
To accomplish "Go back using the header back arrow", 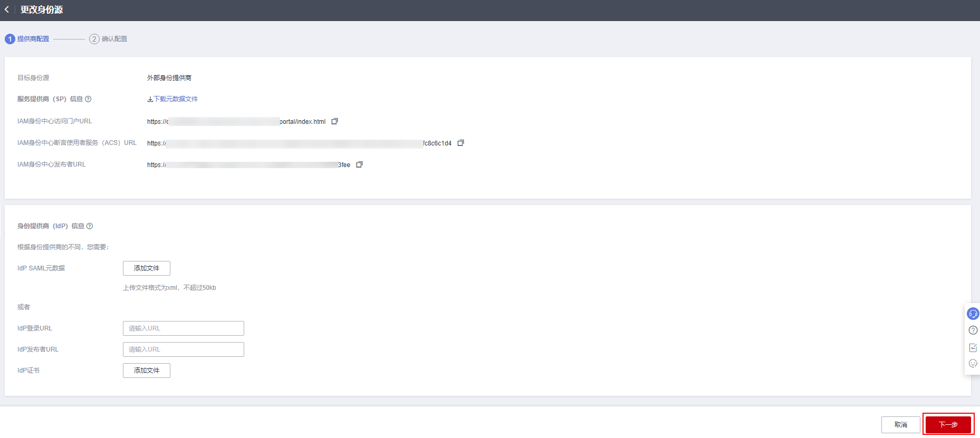I will click(x=7, y=9).
